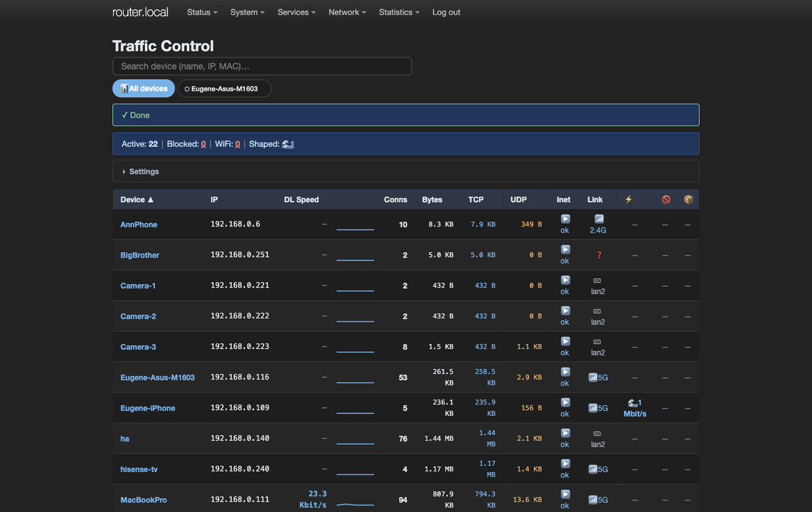This screenshot has height=512, width=812.
Task: Open the Status dropdown menu
Action: click(202, 12)
